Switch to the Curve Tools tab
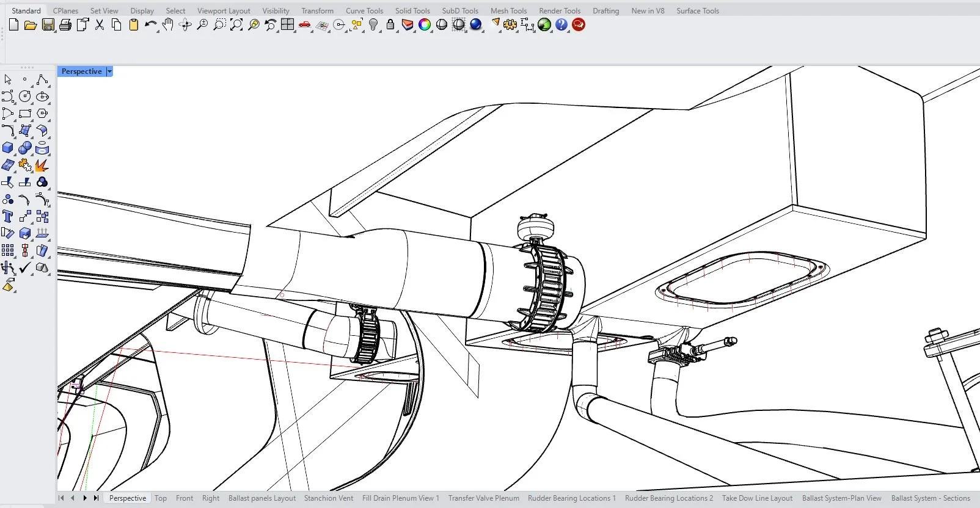980x508 pixels. [x=364, y=10]
